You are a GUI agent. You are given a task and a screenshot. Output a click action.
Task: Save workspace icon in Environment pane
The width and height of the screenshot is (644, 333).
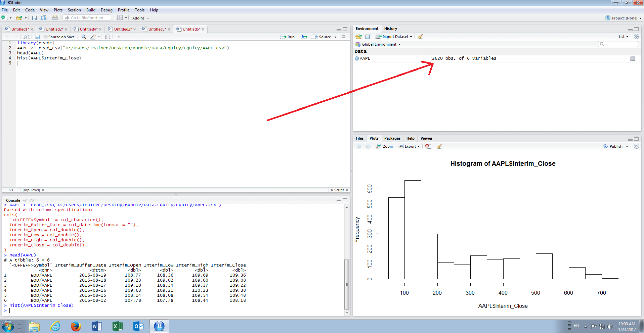pos(368,37)
